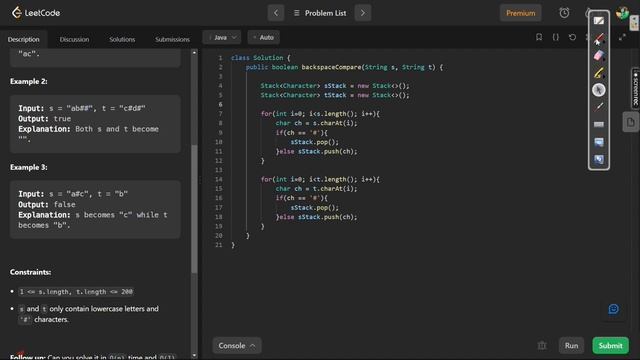Open the Problem List

tap(320, 13)
